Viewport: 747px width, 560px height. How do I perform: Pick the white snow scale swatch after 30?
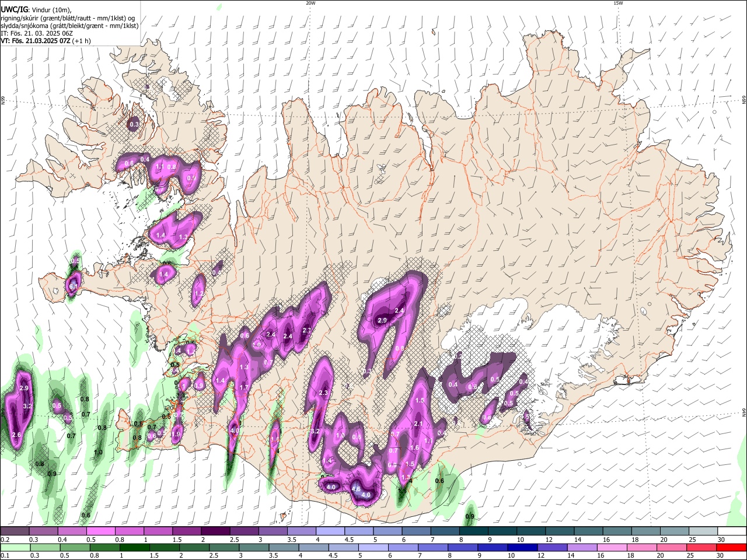[732, 531]
